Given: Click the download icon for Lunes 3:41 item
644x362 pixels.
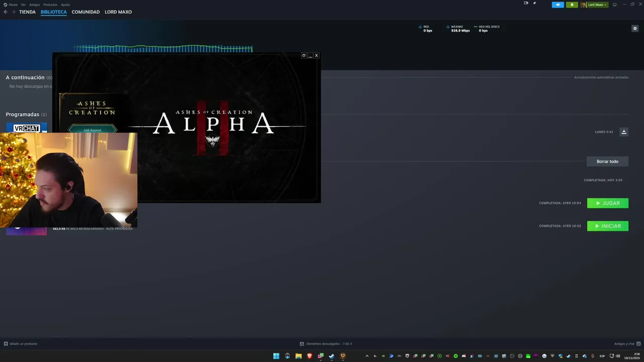Looking at the screenshot, I should point(624,132).
